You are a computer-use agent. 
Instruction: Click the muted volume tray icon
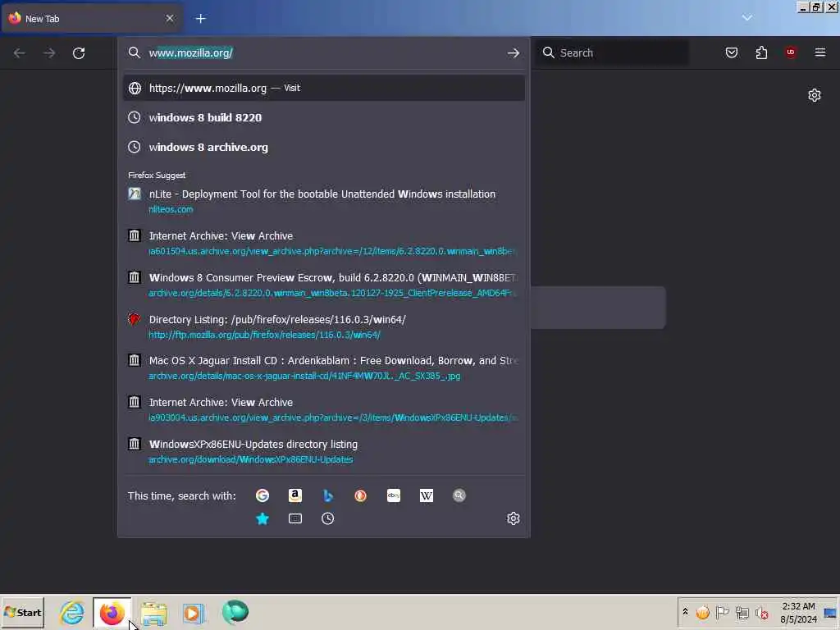tap(761, 612)
